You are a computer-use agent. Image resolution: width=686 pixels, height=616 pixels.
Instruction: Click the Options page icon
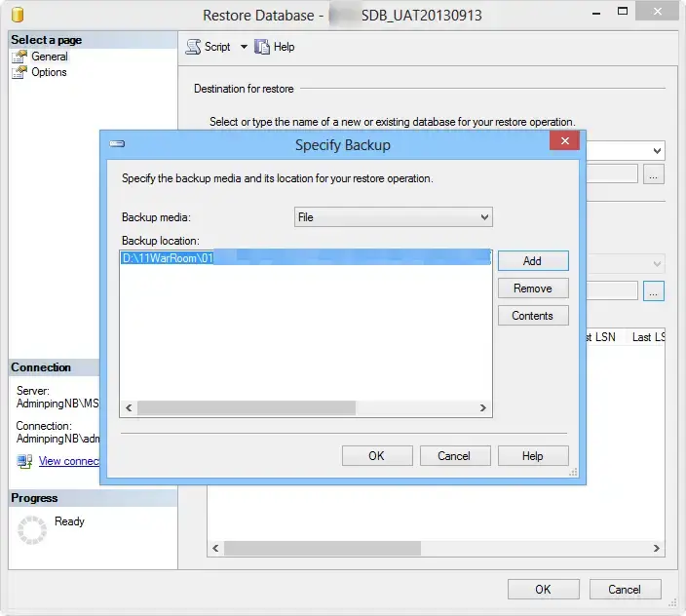(19, 72)
